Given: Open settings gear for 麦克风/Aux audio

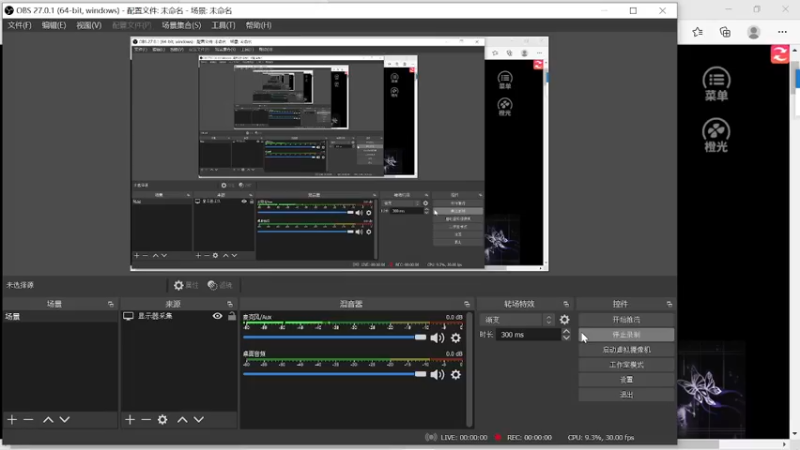Looking at the screenshot, I should click(456, 338).
